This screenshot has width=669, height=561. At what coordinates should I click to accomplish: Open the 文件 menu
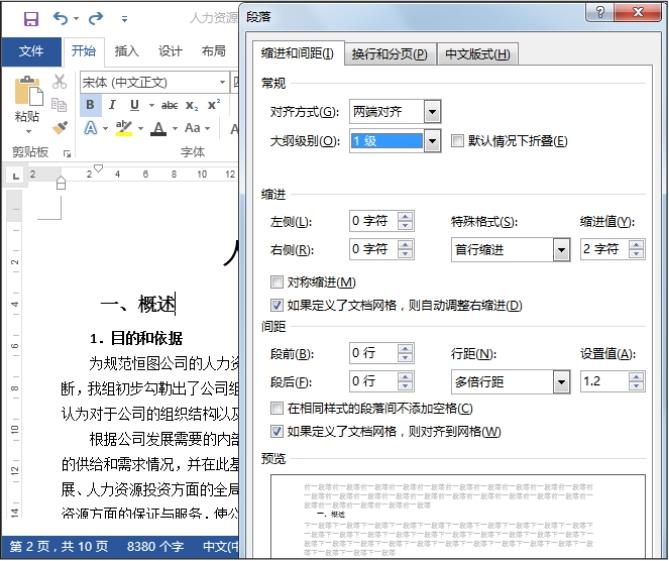(x=31, y=52)
